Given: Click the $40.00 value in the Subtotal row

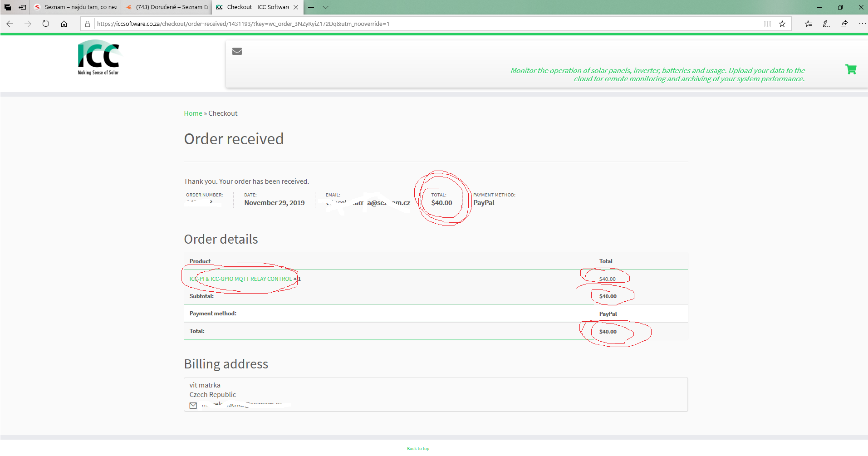Looking at the screenshot, I should tap(608, 296).
